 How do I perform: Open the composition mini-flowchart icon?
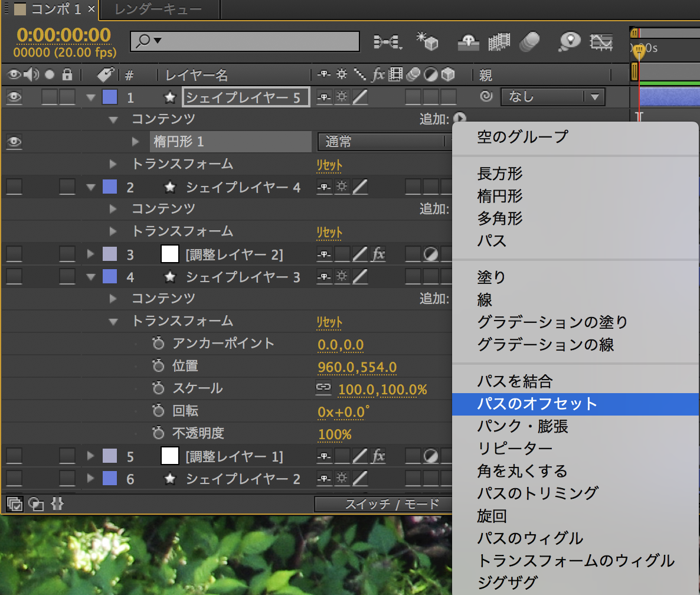[x=388, y=42]
